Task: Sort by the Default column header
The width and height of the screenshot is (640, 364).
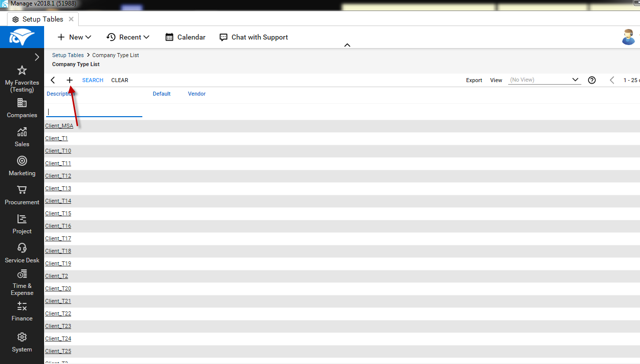Action: click(162, 94)
